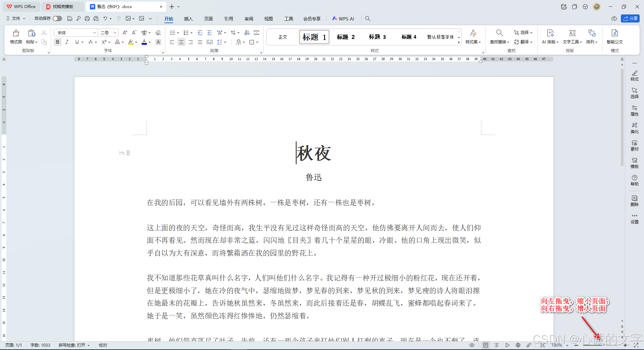The width and height of the screenshot is (644, 350).
Task: Switch to the 页面 ribbon tab
Action: [x=209, y=19]
